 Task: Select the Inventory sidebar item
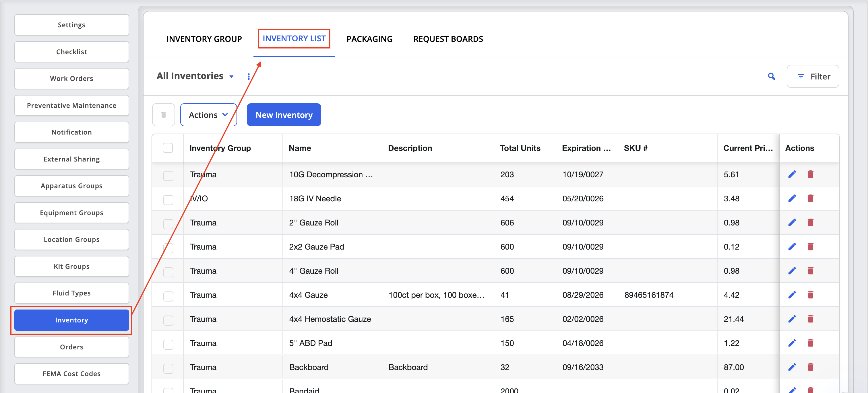pos(71,320)
